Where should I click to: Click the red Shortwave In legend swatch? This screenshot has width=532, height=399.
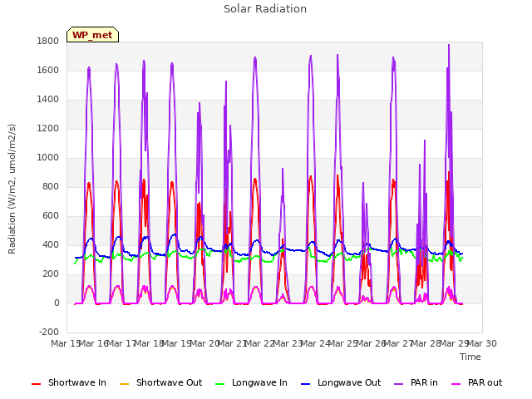pos(36,384)
